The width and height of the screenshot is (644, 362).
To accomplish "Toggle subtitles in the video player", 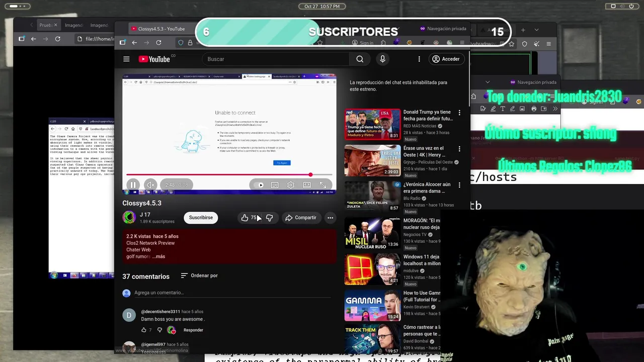I will click(x=275, y=185).
